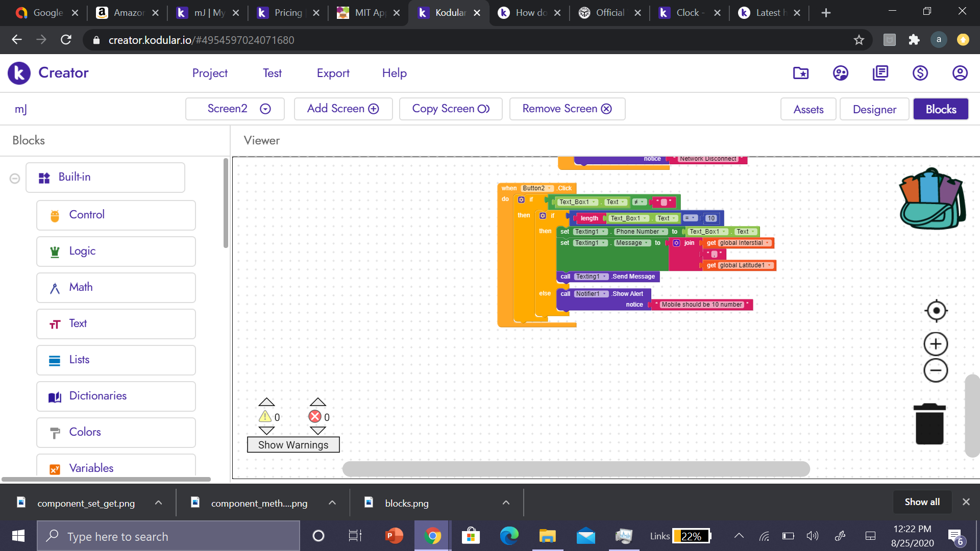The width and height of the screenshot is (980, 551).
Task: Collapse the Built-in blocks tree
Action: pyautogui.click(x=15, y=178)
